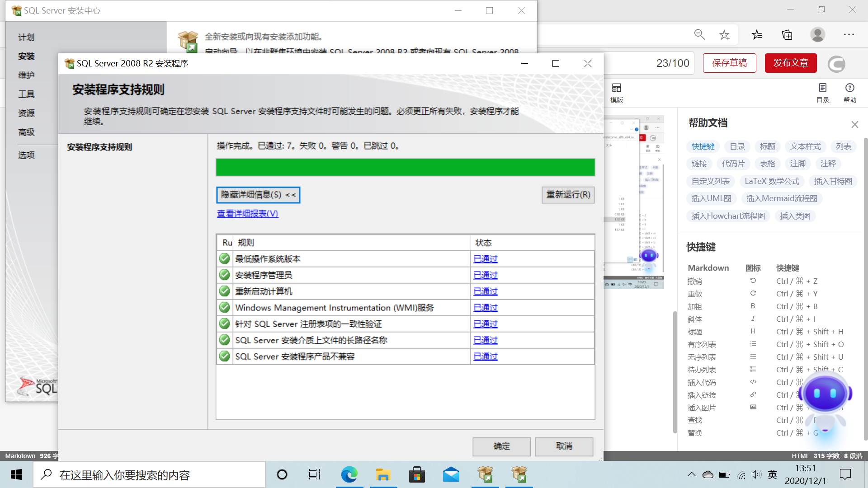Select 选项 in SQL Server 安装中心
The width and height of the screenshot is (868, 488).
tap(26, 155)
